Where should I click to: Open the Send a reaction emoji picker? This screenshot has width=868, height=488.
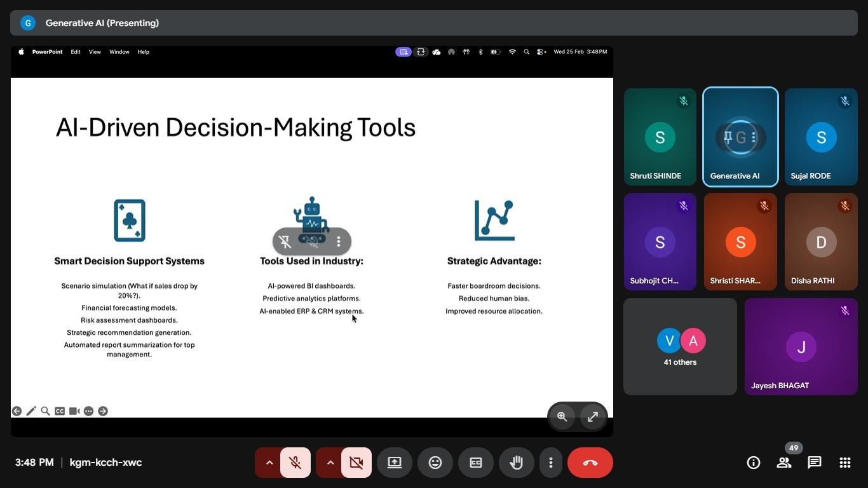coord(435,463)
